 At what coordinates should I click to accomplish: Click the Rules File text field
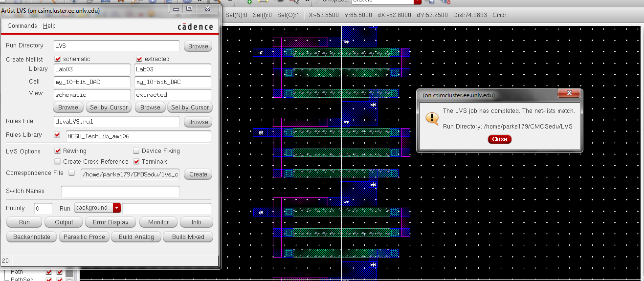pyautogui.click(x=116, y=122)
